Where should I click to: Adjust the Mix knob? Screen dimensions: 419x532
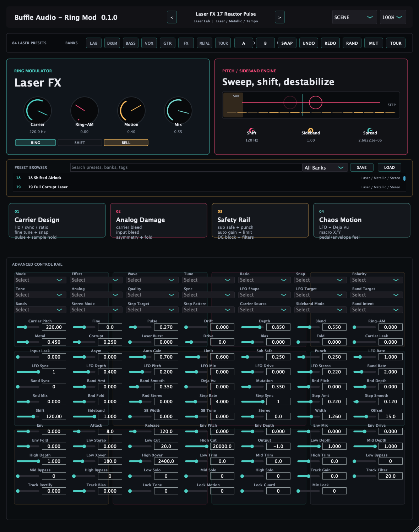click(178, 111)
